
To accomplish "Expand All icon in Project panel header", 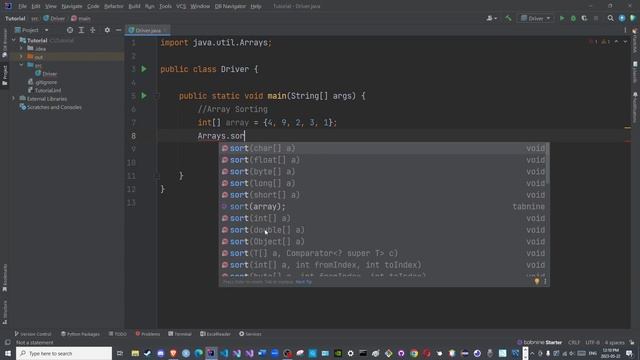I will click(x=81, y=30).
